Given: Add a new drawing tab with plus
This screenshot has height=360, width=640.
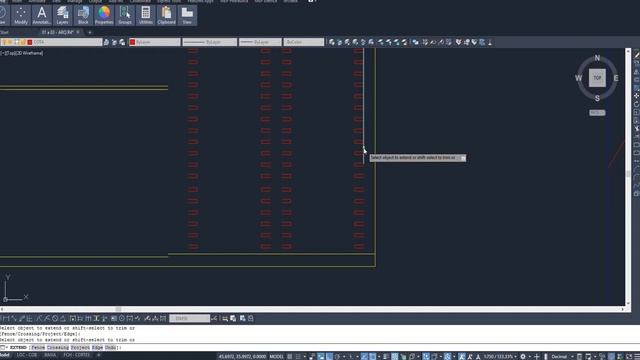Looking at the screenshot, I should point(90,32).
